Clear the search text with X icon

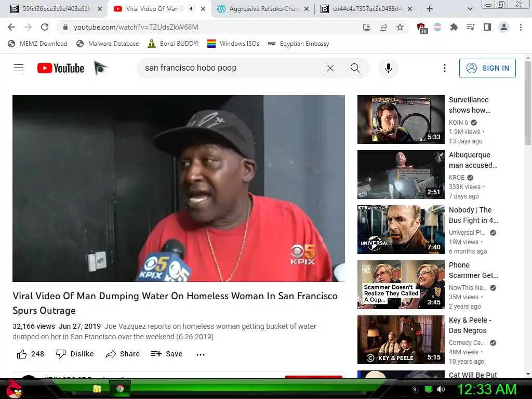(330, 68)
